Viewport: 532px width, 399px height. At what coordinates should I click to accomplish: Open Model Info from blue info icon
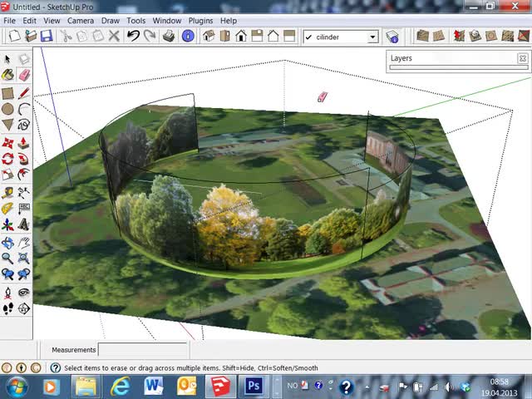tap(188, 37)
